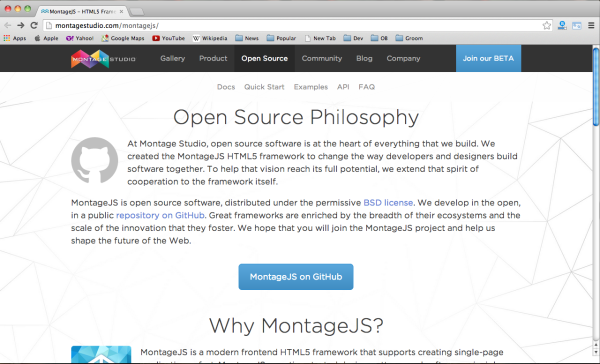The height and width of the screenshot is (364, 600).
Task: Open the YouTube bookmark
Action: tap(168, 38)
